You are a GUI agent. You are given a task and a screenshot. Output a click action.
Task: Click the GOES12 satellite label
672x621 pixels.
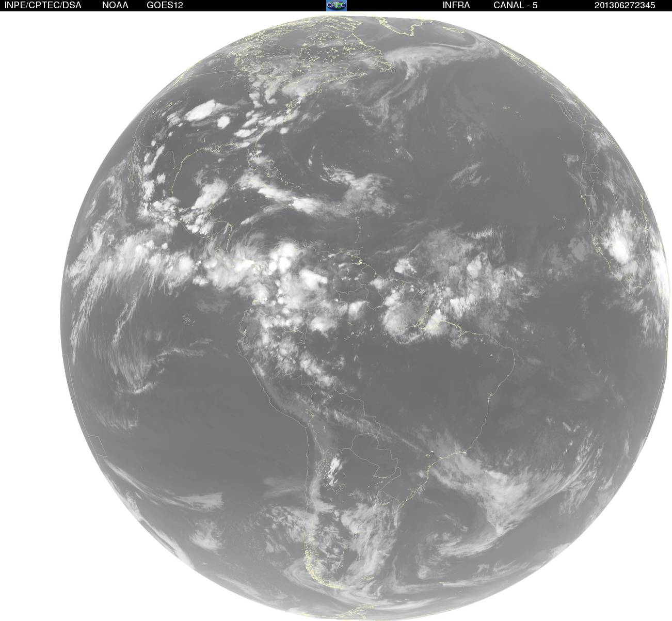165,5
